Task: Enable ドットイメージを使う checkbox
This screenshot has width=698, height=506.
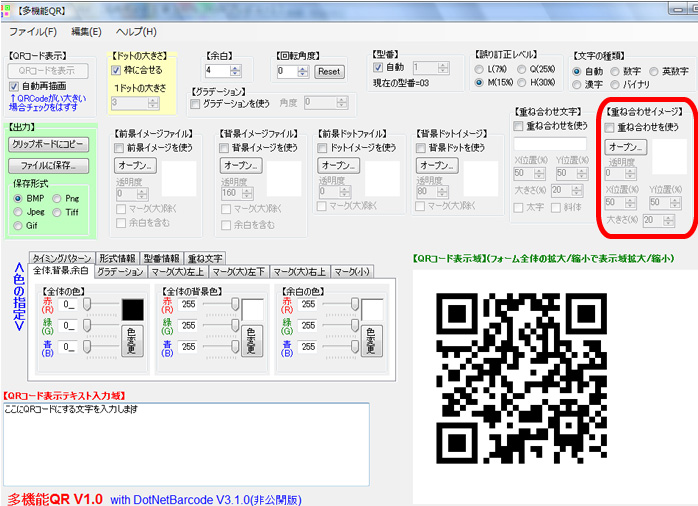Action: point(322,148)
